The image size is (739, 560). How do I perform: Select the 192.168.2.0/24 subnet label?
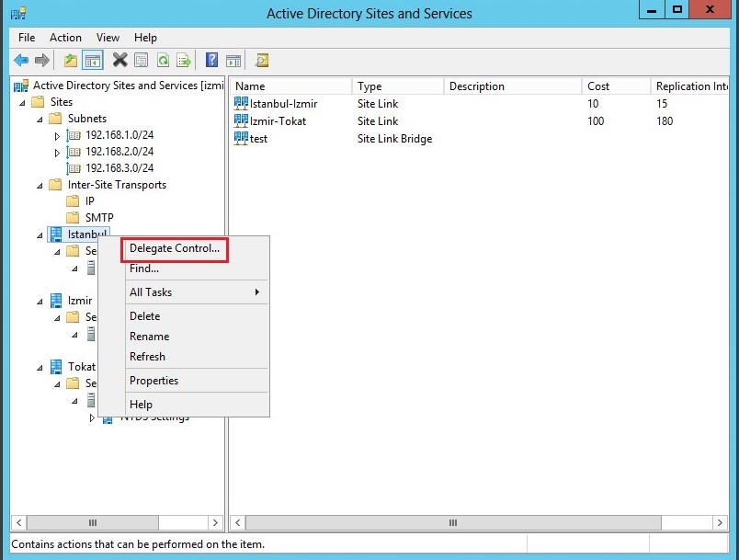coord(119,152)
